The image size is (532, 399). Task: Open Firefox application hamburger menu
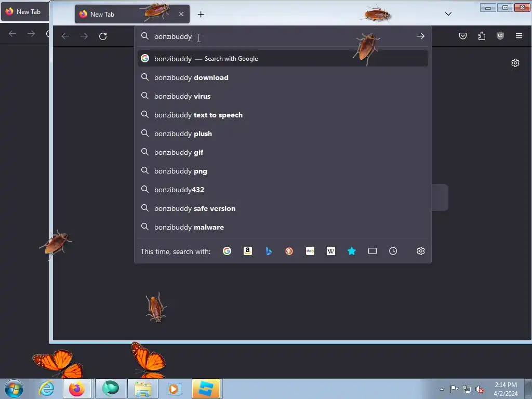(519, 36)
